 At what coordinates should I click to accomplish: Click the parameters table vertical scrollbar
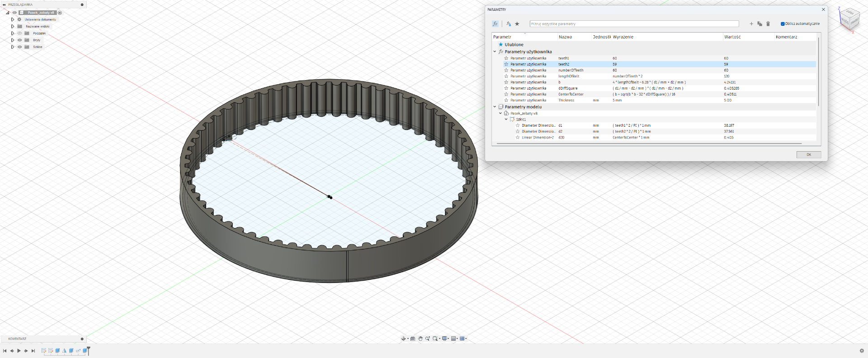coord(818,72)
